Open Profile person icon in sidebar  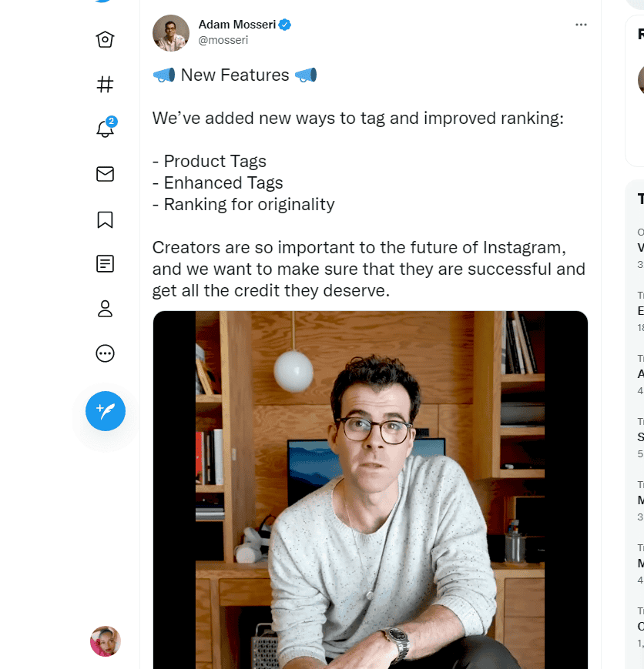(106, 309)
